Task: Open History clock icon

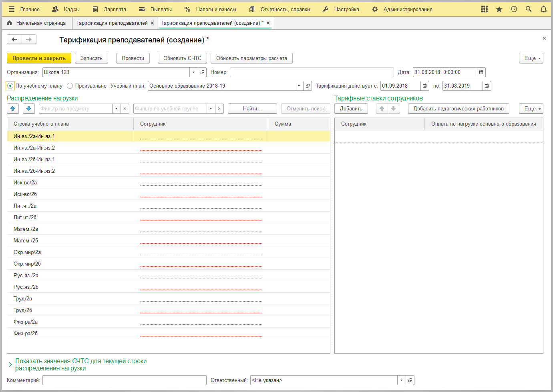Action: [x=514, y=9]
